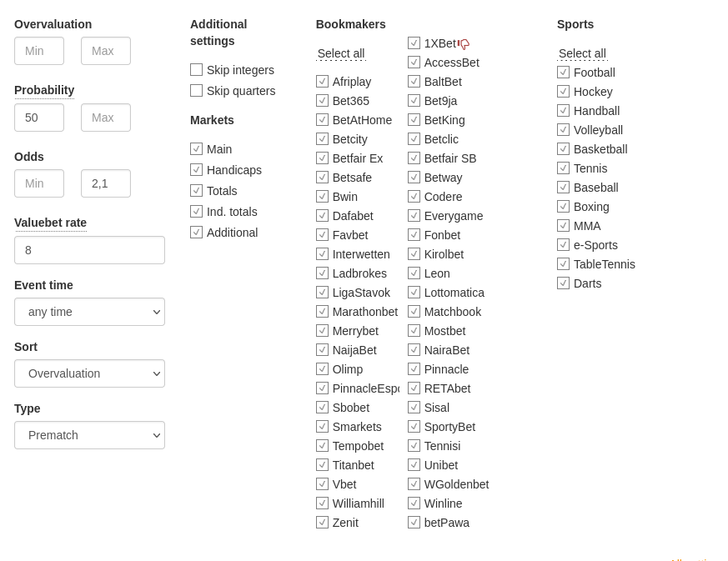728x561 pixels.
Task: Focus the Valuebet rate input field
Action: tap(89, 250)
